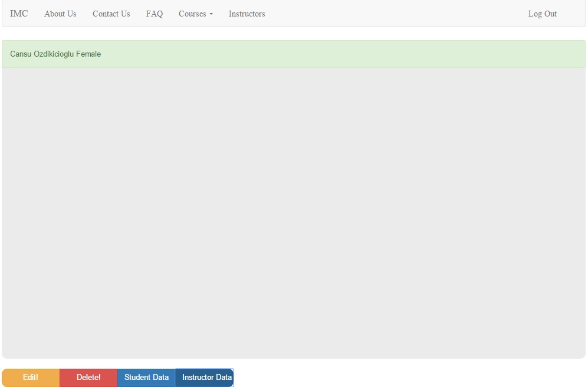
Task: Click the first name Cansu
Action: 21,54
